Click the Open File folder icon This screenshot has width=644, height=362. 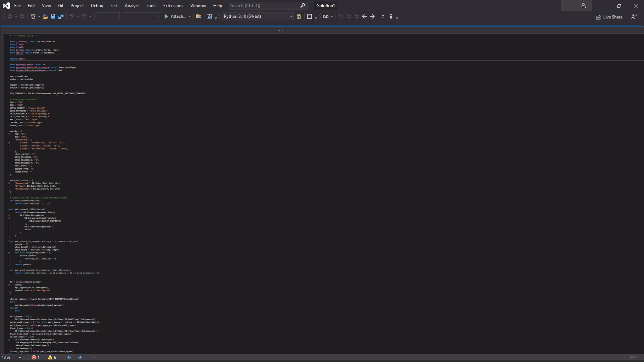[45, 16]
